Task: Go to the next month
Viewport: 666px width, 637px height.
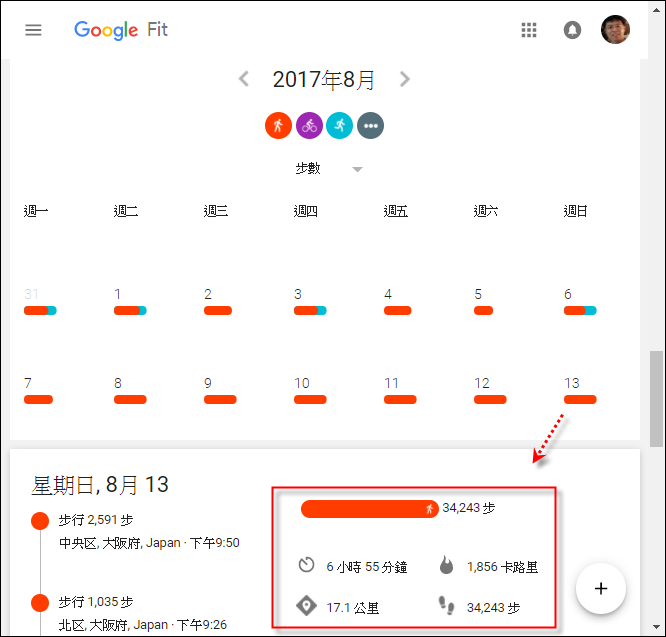Action: (x=405, y=79)
